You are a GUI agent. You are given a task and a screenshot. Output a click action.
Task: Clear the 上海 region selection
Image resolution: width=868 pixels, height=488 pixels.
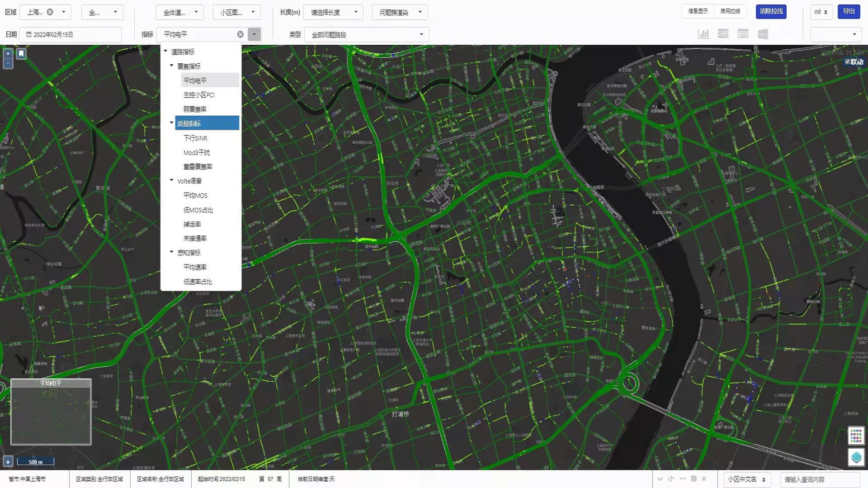pyautogui.click(x=50, y=12)
